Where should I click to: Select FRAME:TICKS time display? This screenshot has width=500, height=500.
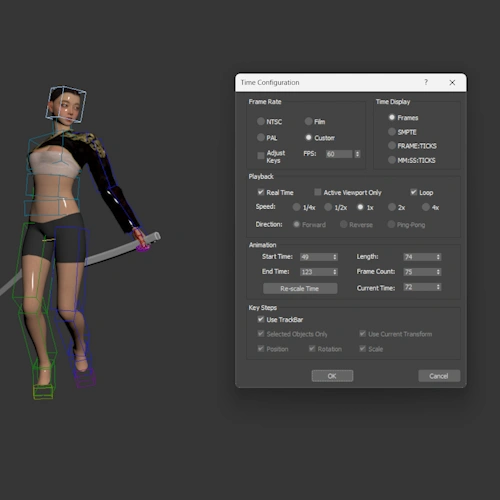click(x=392, y=146)
